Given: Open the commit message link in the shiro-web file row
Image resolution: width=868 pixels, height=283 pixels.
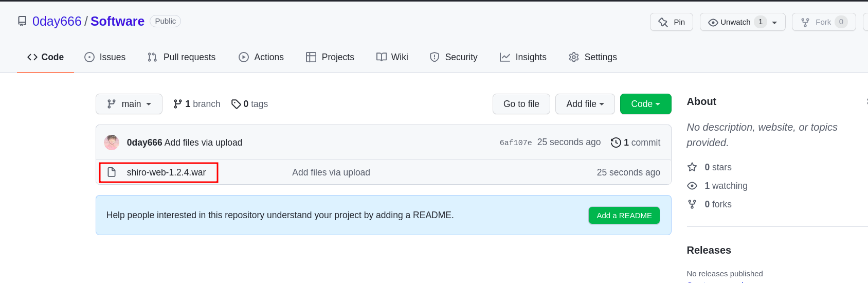Looking at the screenshot, I should click(x=331, y=172).
